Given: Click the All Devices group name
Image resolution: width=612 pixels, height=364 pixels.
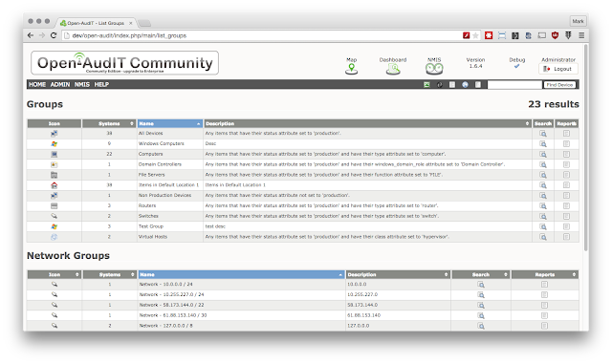Looking at the screenshot, I should coord(151,134).
